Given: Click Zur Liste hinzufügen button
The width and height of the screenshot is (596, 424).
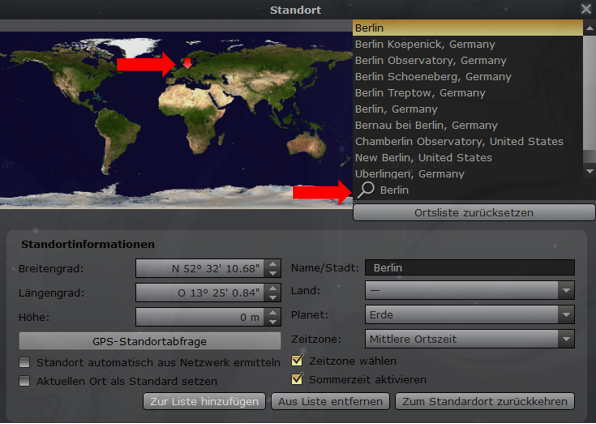Looking at the screenshot, I should coord(204,402).
